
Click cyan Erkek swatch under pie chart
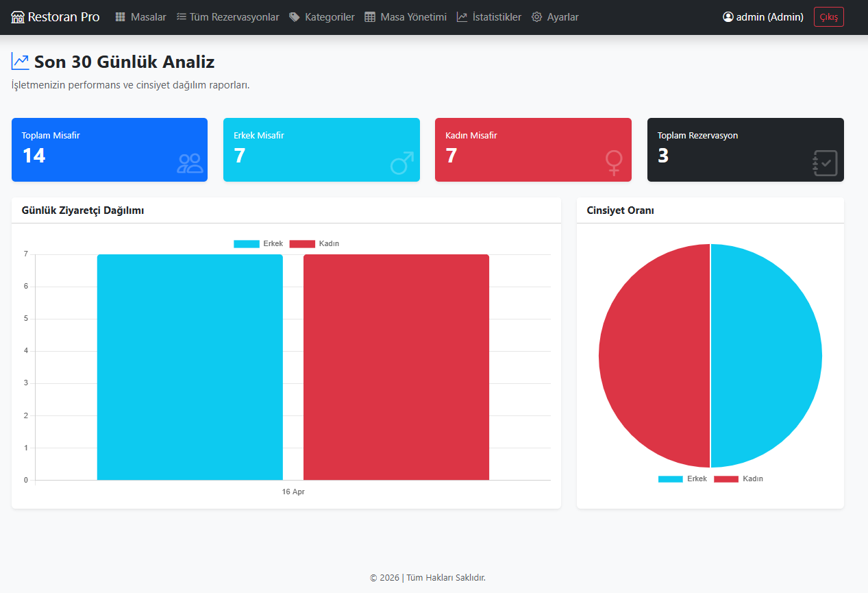coord(671,479)
